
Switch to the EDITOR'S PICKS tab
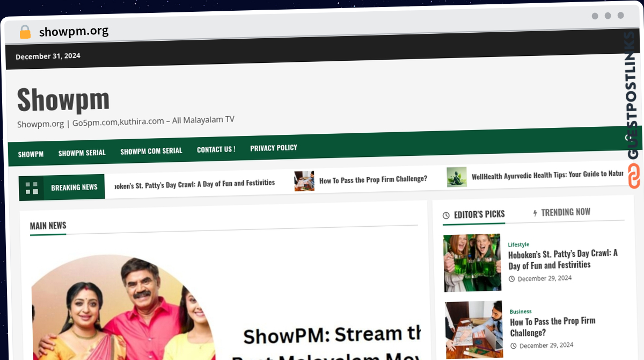pos(479,214)
